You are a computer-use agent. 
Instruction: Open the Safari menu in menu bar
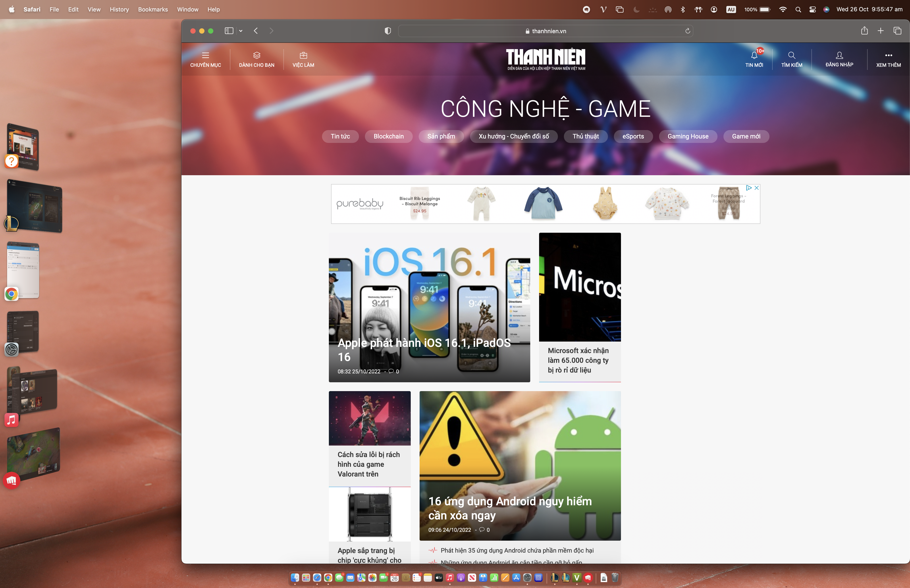32,9
